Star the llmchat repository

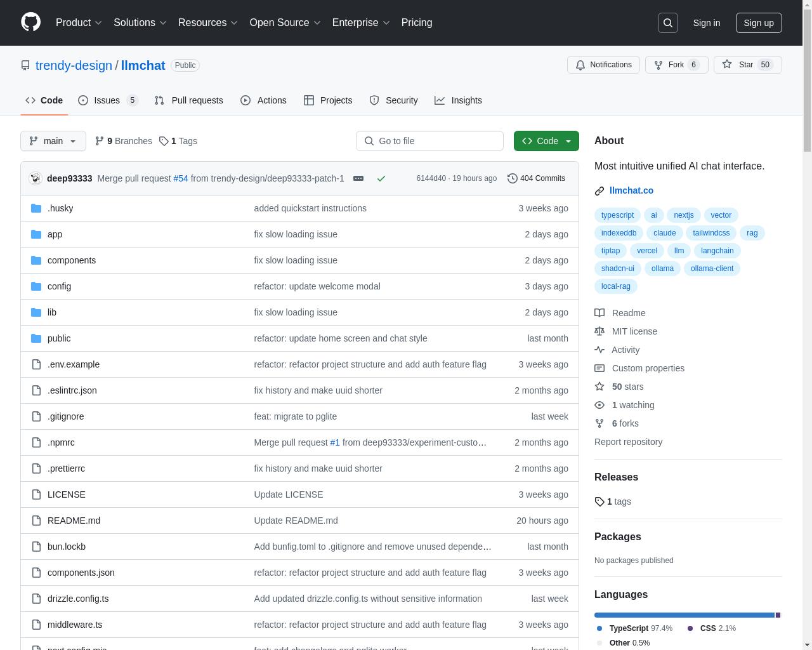pyautogui.click(x=747, y=65)
